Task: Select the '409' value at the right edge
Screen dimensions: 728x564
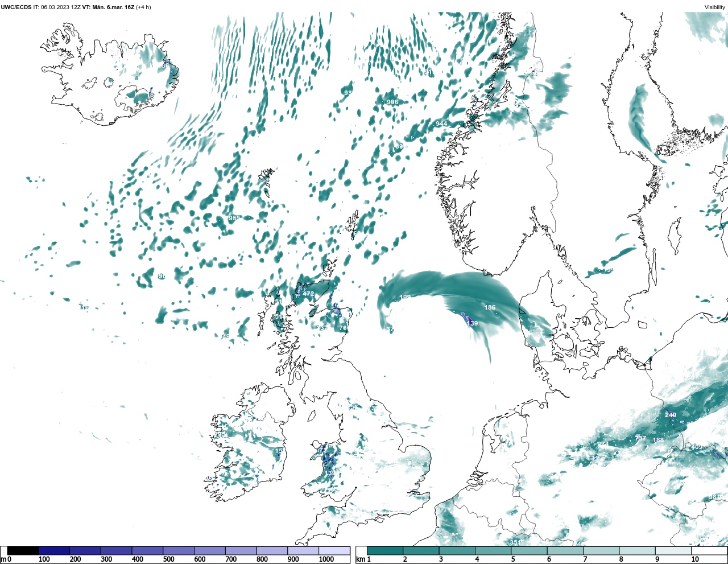Action: point(696,447)
